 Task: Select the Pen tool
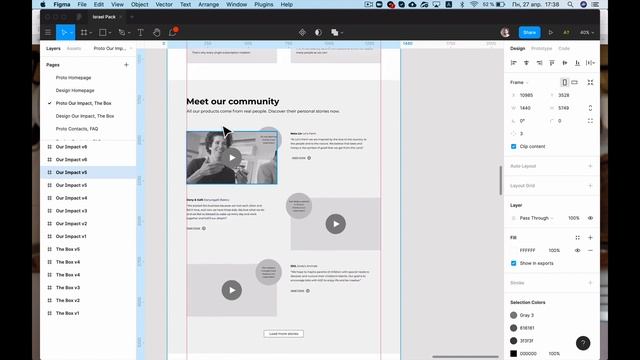pos(122,32)
